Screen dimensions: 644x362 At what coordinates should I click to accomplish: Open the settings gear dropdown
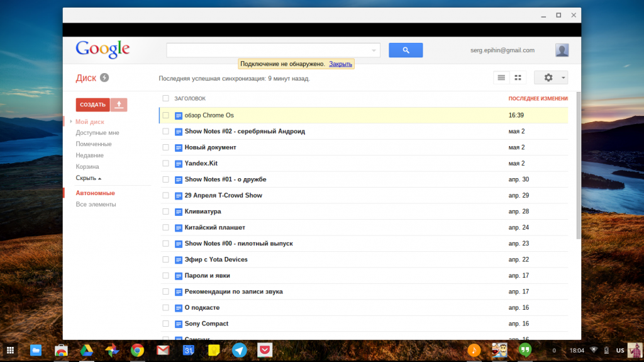click(x=551, y=77)
